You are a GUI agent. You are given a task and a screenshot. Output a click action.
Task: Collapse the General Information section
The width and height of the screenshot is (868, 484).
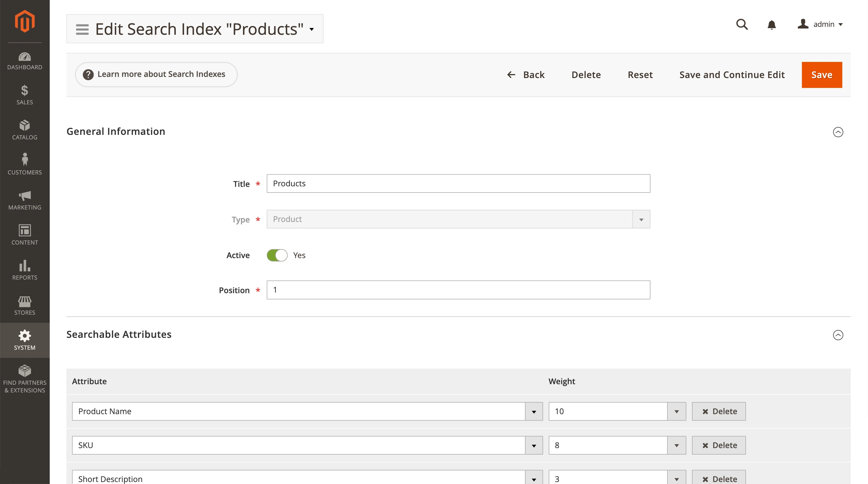(x=838, y=132)
